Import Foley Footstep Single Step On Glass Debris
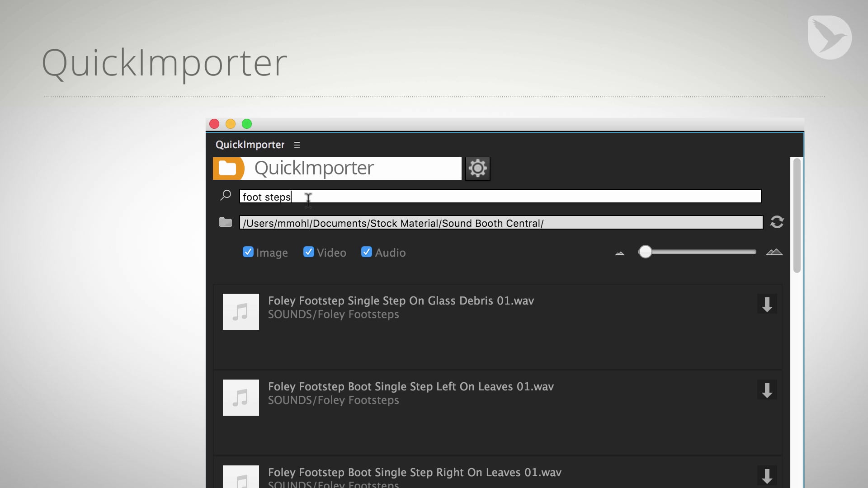 click(x=767, y=304)
